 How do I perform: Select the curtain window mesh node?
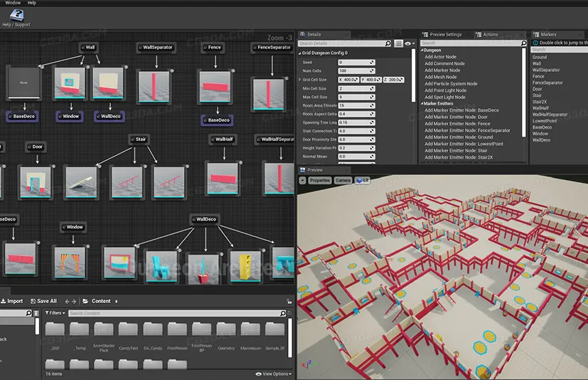pyautogui.click(x=70, y=262)
